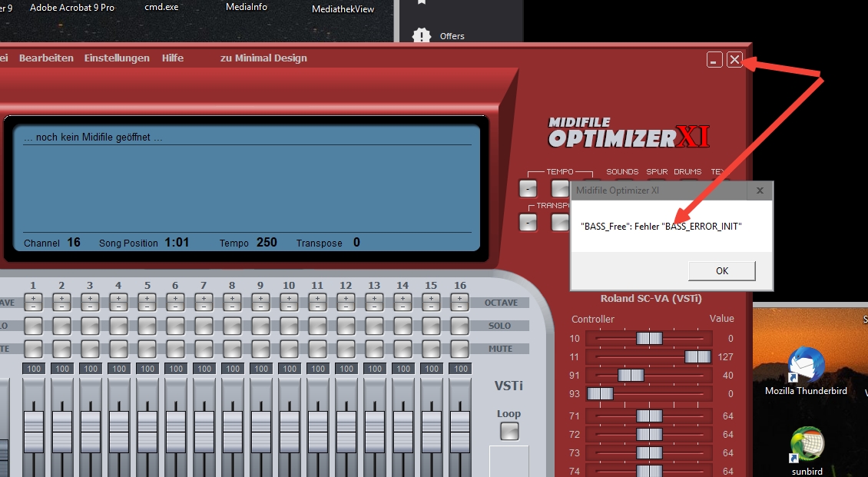Click the controller 71 slider handle
Viewport: 868px width, 477px height.
[x=649, y=416]
